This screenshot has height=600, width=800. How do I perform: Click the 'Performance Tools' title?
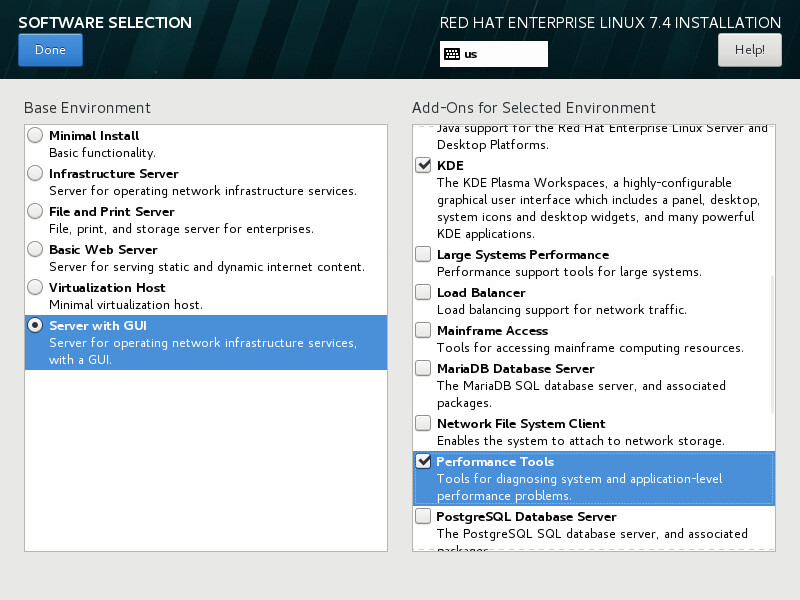[x=495, y=461]
